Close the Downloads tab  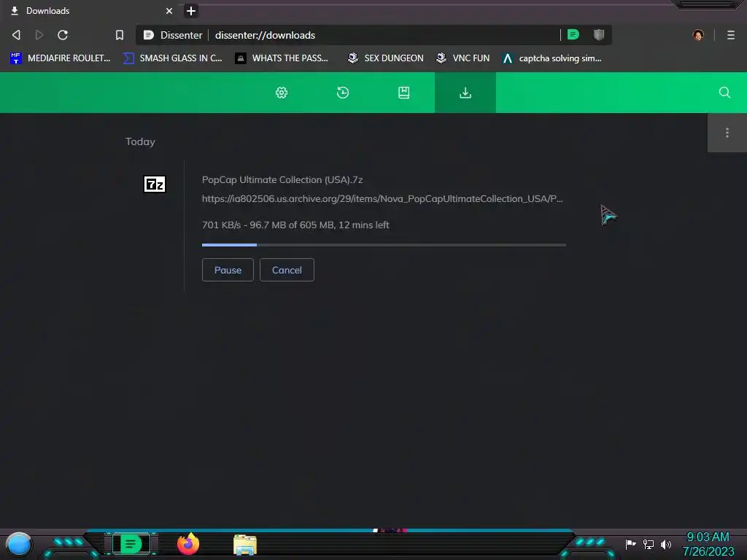click(169, 10)
